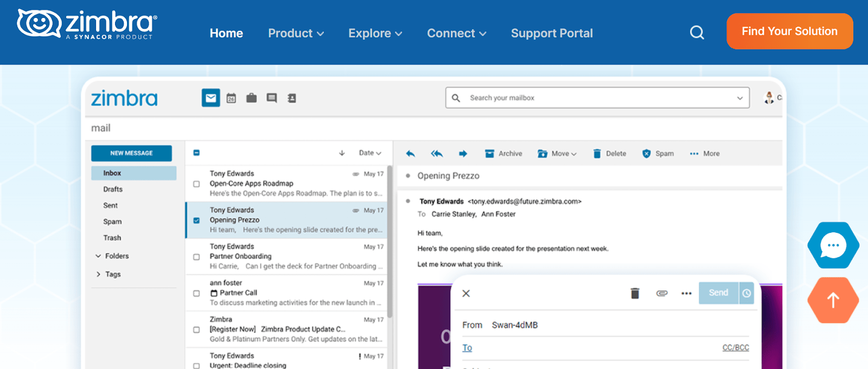Click the website search magnifier icon
This screenshot has width=868, height=369.
tap(697, 33)
